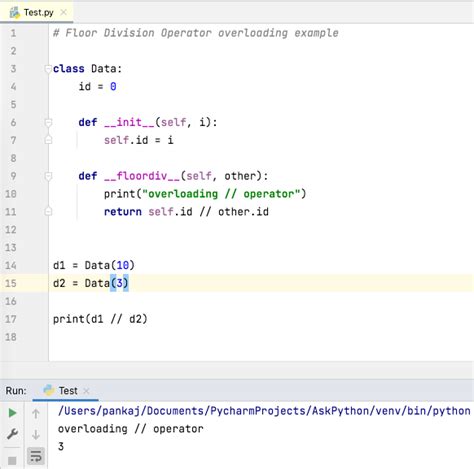Collapse the __floordiv__ method fold marker
Viewport: 474px width, 469px height.
(48, 176)
